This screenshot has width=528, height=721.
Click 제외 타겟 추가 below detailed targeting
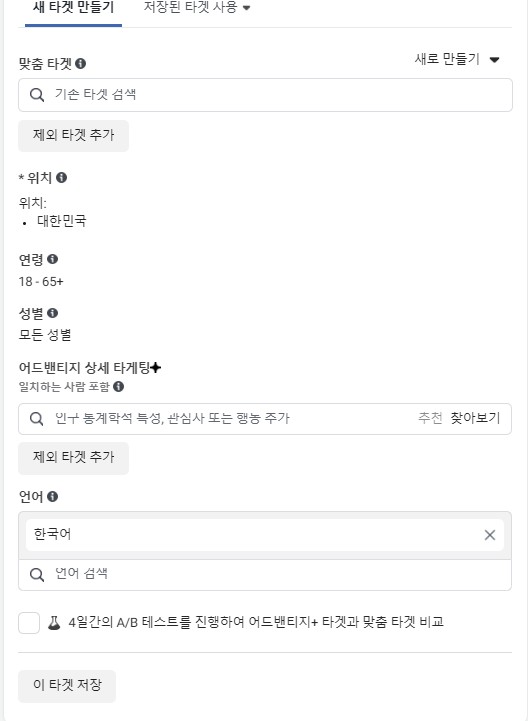pos(74,457)
